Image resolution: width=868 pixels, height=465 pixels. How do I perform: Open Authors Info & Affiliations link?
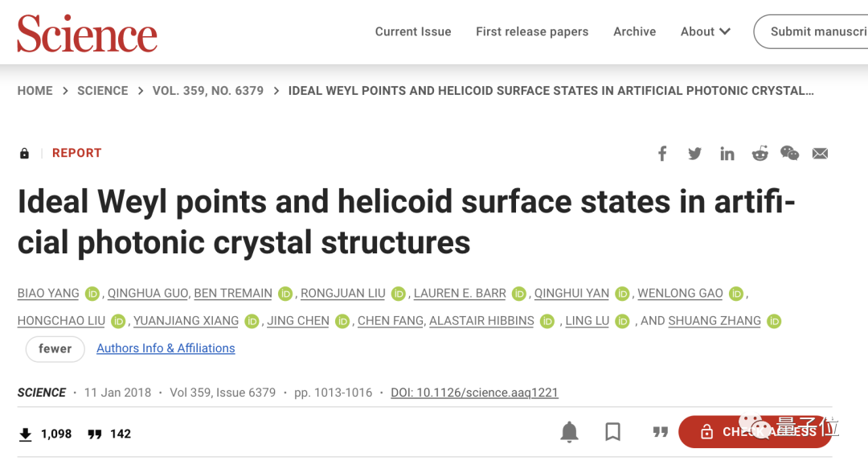point(166,348)
